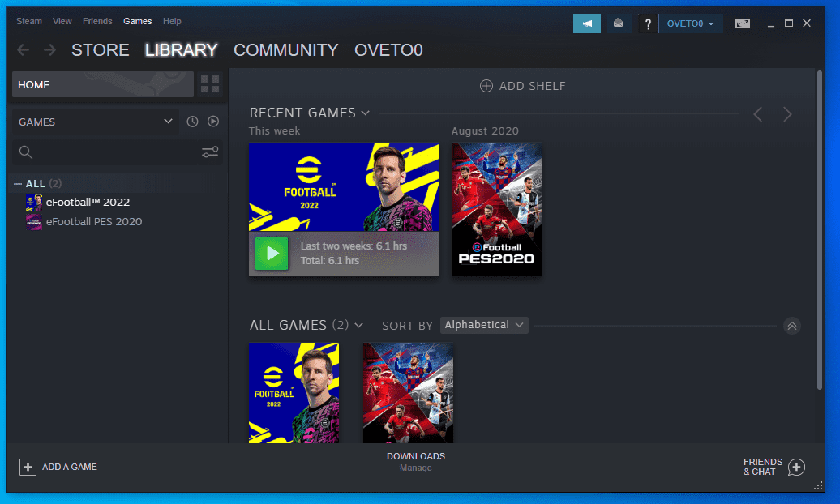The width and height of the screenshot is (840, 504).
Task: Open the Steam menu
Action: (29, 21)
